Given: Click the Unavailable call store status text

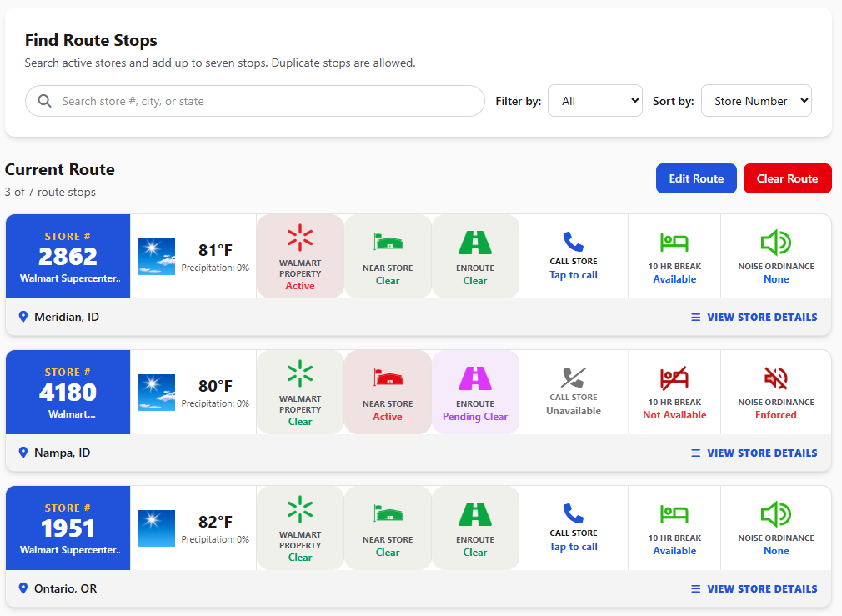Looking at the screenshot, I should click(x=573, y=411).
